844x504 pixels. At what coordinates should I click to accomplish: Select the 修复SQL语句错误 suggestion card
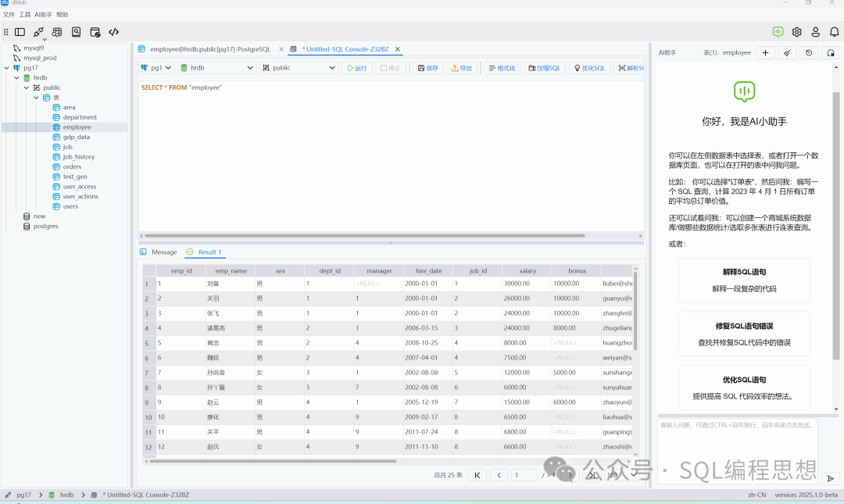(744, 334)
